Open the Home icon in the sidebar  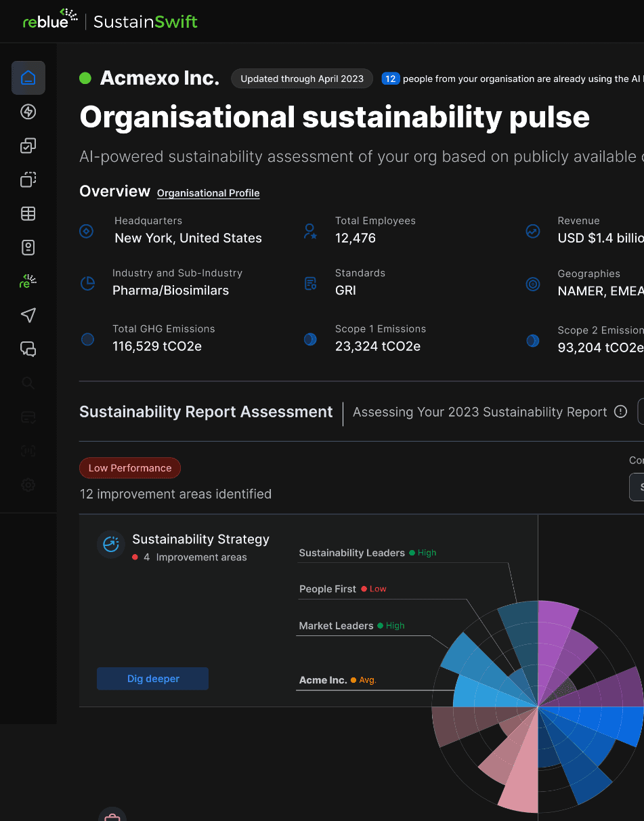click(x=28, y=78)
